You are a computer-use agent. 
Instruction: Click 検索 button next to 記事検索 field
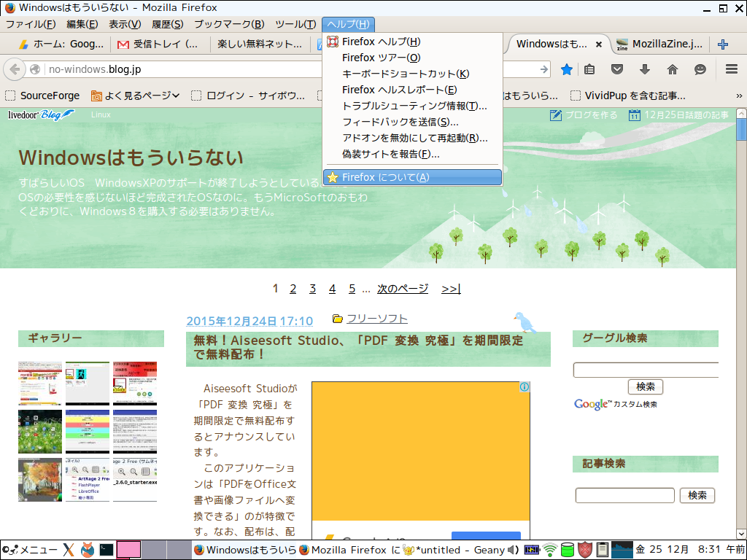point(697,495)
